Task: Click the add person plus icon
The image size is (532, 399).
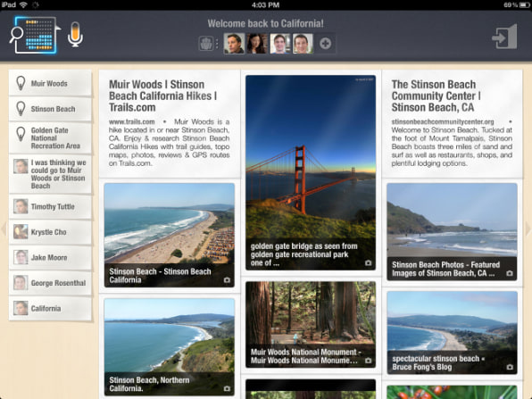Action: (x=326, y=44)
